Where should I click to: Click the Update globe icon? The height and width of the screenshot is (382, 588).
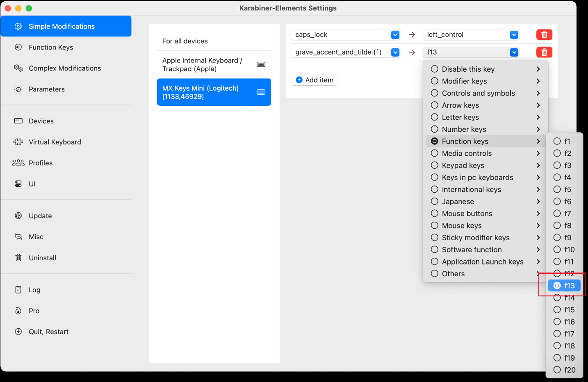pyautogui.click(x=18, y=216)
